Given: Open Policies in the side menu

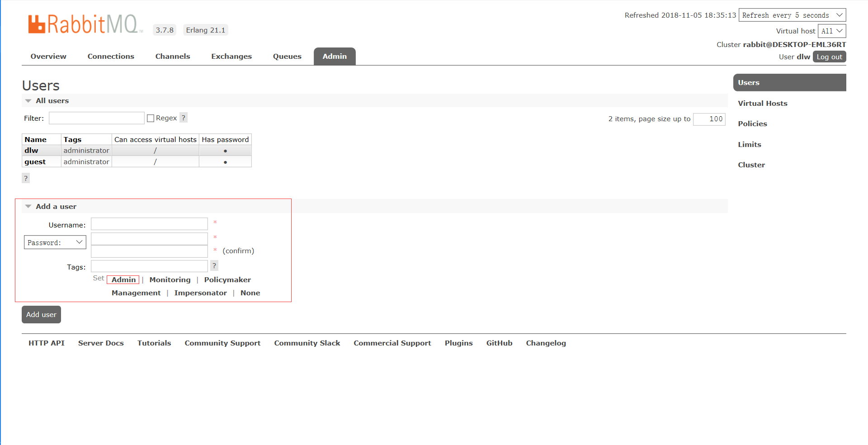Looking at the screenshot, I should pos(752,123).
